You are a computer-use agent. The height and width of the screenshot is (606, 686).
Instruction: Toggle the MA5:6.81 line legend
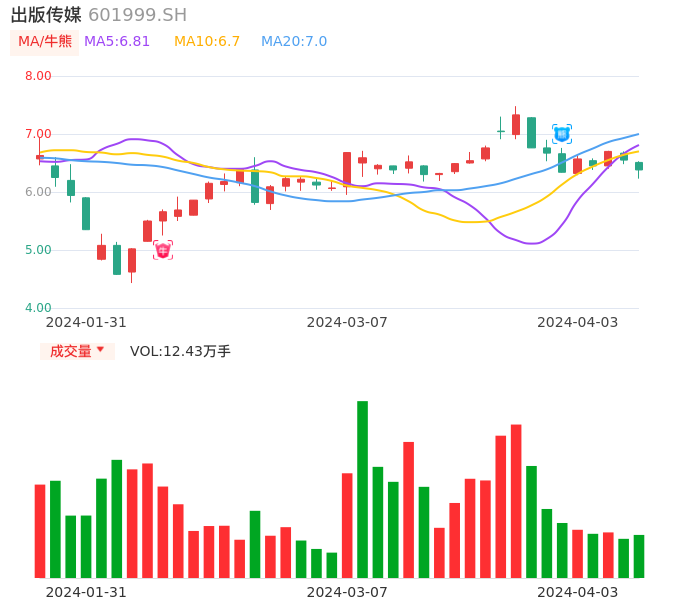click(117, 42)
